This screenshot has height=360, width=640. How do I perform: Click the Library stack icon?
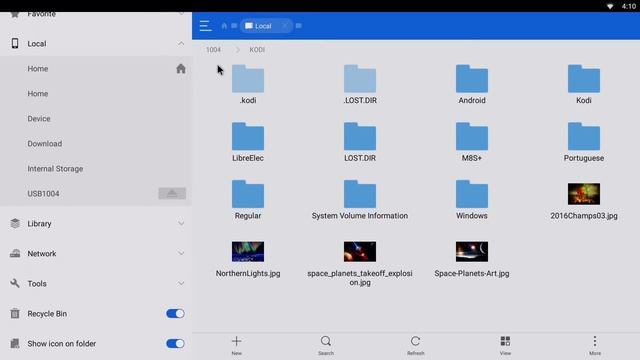tap(15, 223)
